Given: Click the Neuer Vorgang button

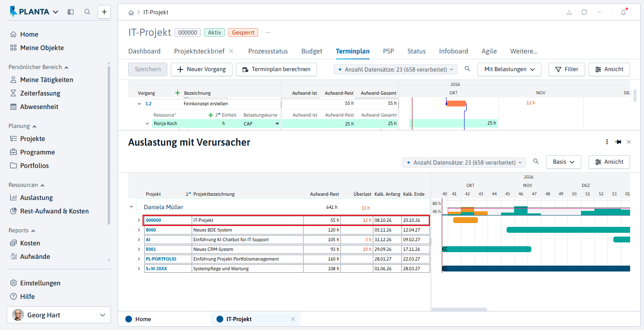Looking at the screenshot, I should (x=201, y=69).
